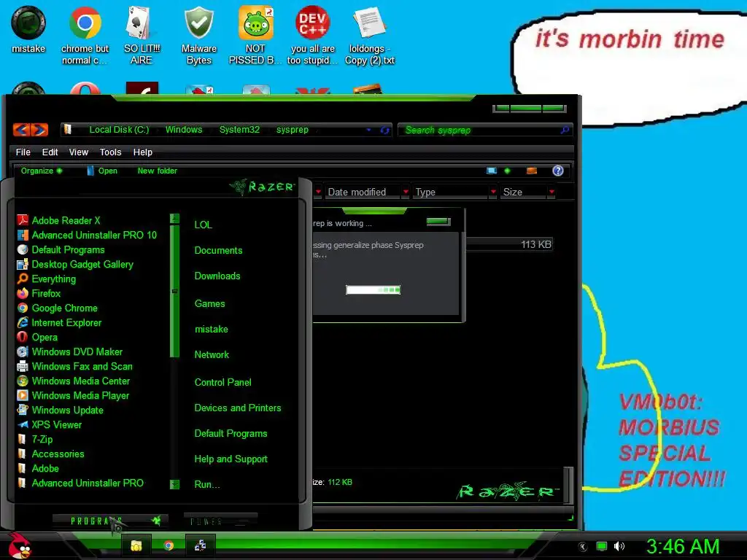Open the Edit menu

(x=50, y=152)
